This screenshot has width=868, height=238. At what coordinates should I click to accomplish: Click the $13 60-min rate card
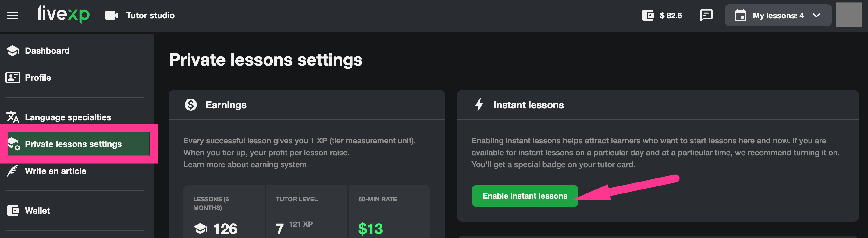389,216
